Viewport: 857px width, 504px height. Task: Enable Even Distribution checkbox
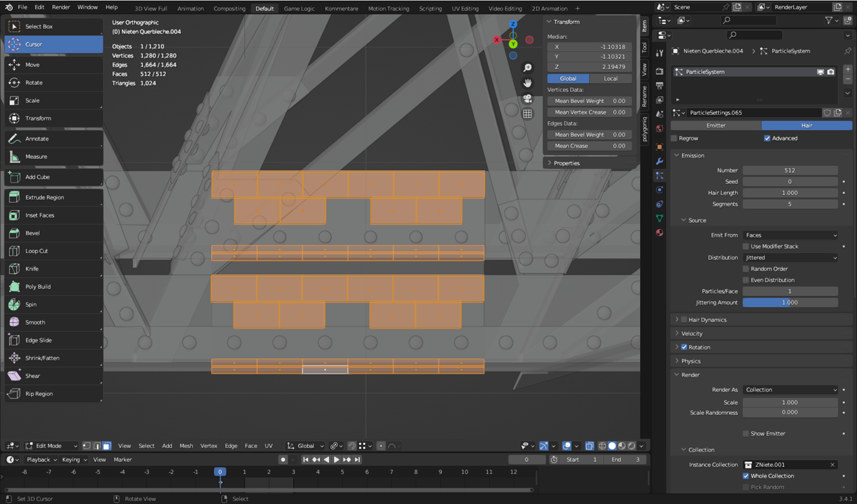click(x=746, y=280)
